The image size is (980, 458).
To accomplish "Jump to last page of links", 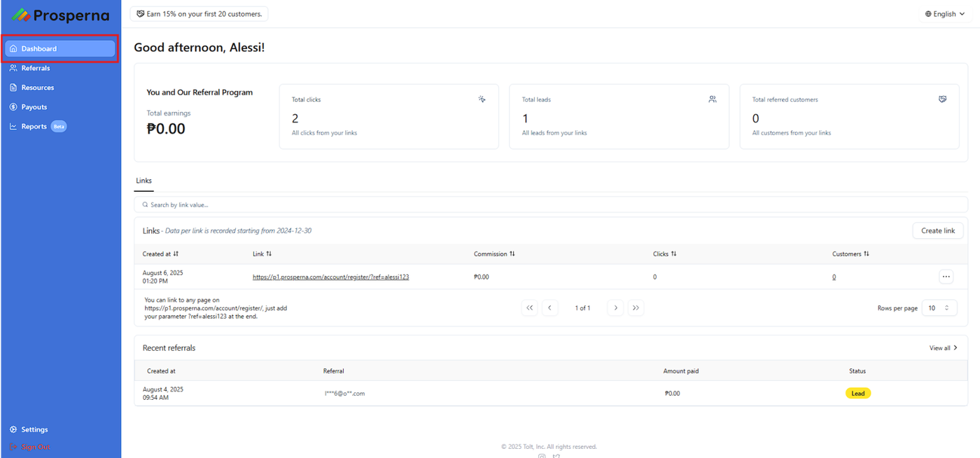I will (636, 307).
